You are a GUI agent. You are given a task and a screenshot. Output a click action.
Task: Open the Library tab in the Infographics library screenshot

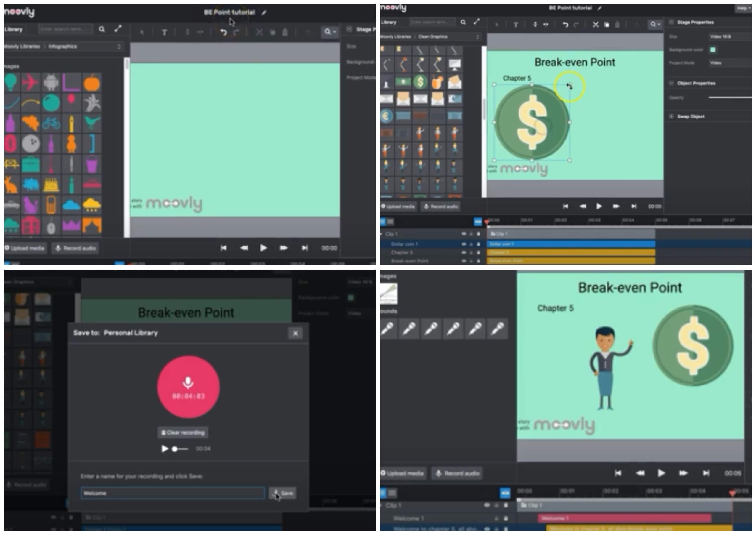tap(14, 29)
